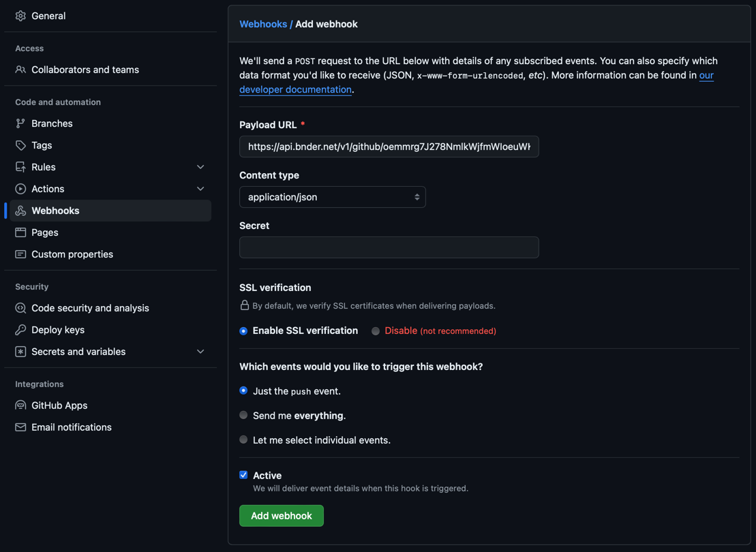This screenshot has width=756, height=552.
Task: Choose Send me everything option
Action: coord(243,415)
